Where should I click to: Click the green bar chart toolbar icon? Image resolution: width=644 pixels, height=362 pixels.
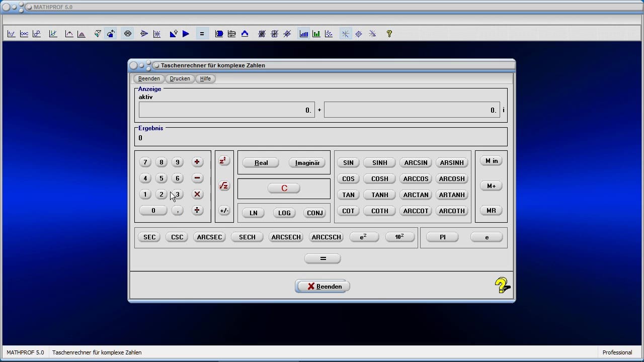click(316, 34)
